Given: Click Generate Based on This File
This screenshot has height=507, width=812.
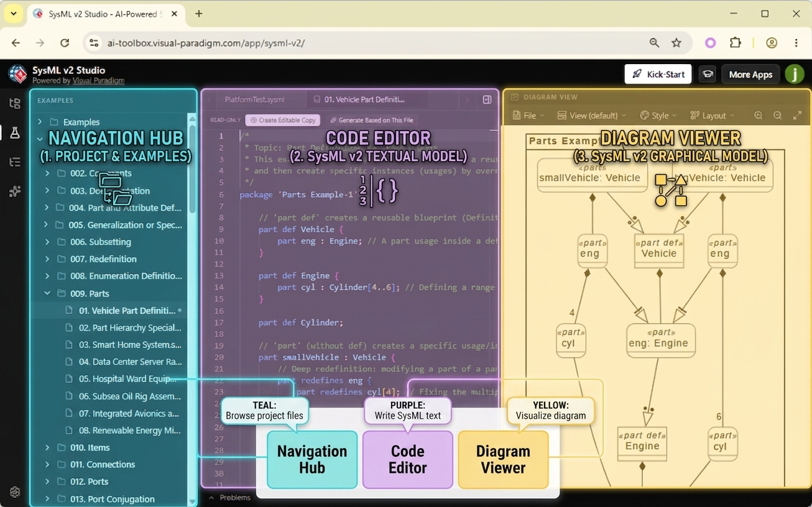Looking at the screenshot, I should [371, 120].
